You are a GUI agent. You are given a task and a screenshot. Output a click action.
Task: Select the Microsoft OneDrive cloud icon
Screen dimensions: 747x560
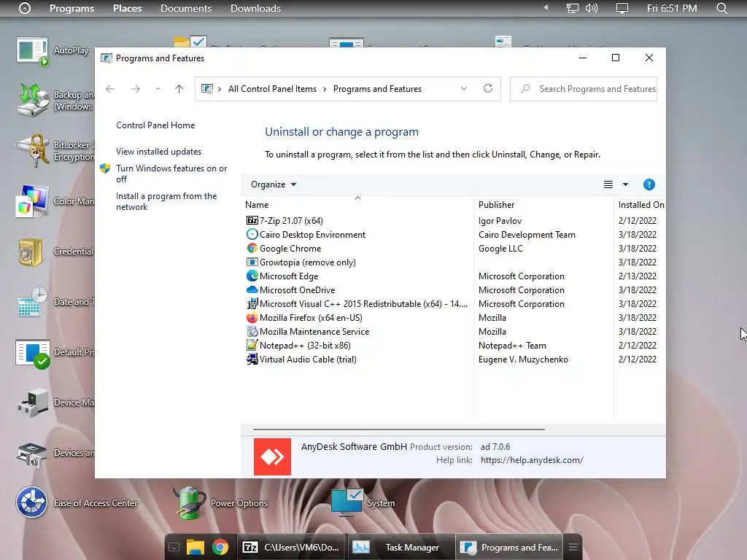[x=252, y=289]
